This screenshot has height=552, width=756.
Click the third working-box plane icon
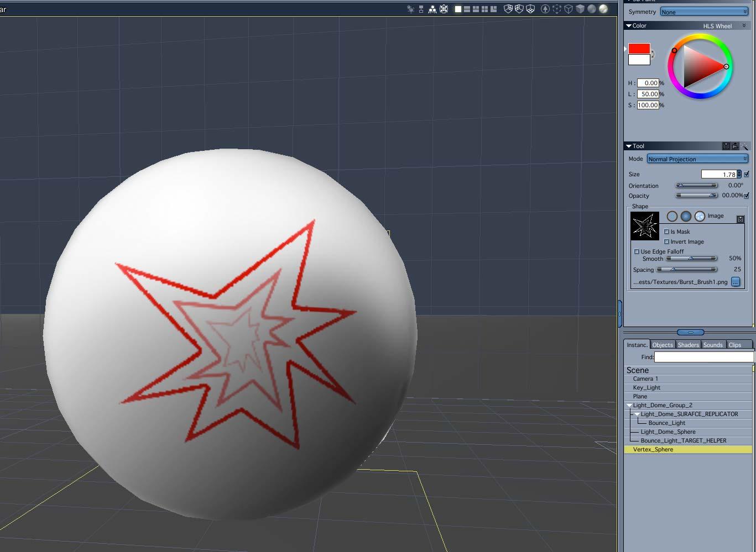pyautogui.click(x=530, y=9)
